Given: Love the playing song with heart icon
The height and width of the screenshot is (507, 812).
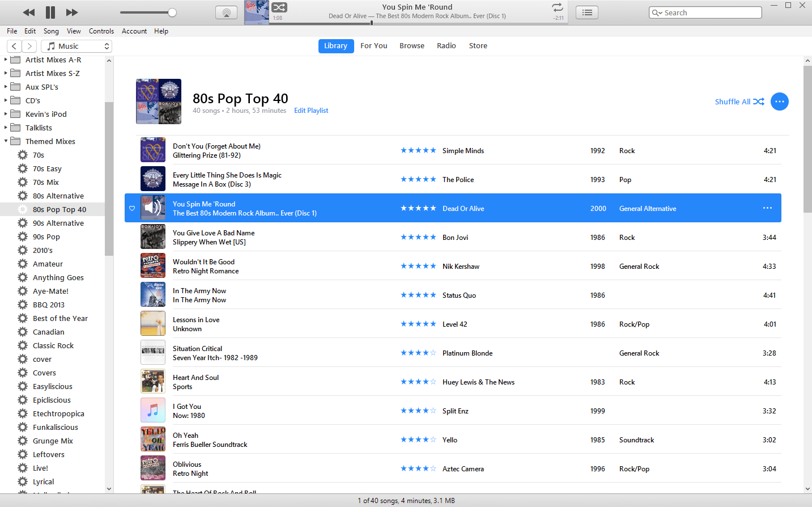Looking at the screenshot, I should point(132,208).
